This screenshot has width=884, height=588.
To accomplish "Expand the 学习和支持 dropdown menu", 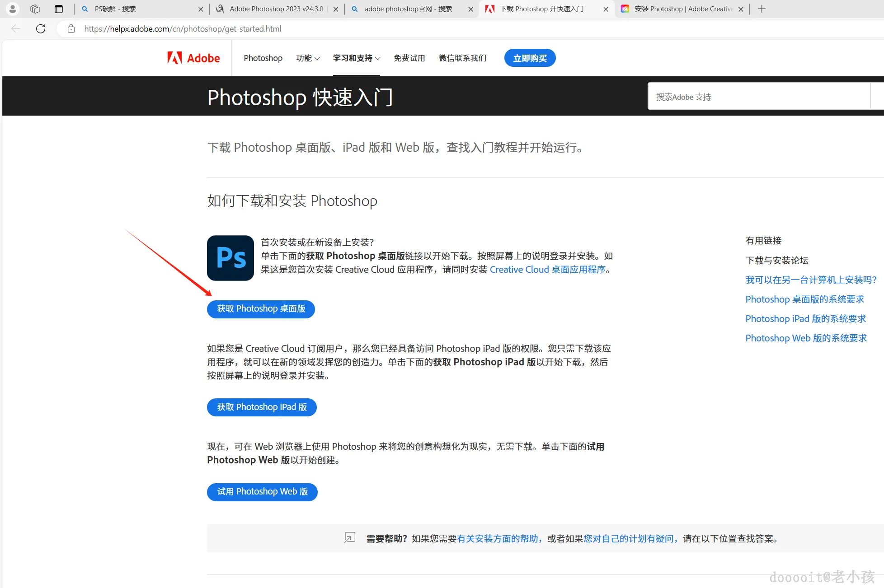I will pyautogui.click(x=356, y=58).
